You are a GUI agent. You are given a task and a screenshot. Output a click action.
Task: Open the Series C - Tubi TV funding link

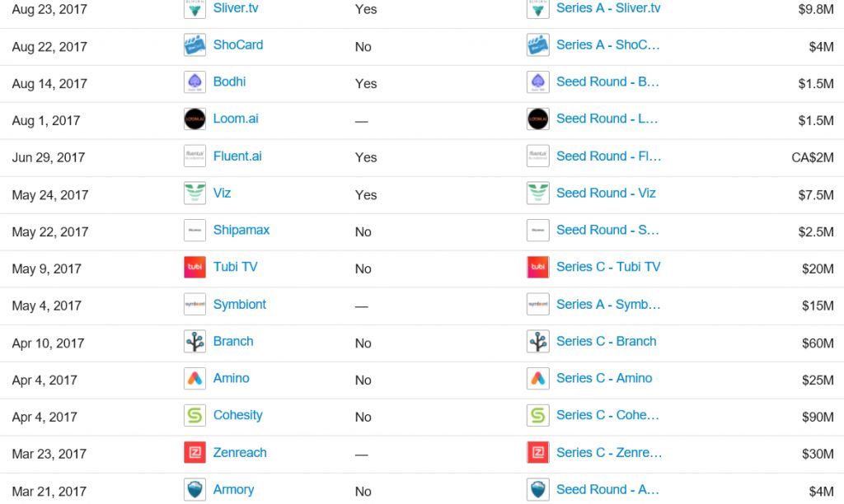tap(608, 267)
